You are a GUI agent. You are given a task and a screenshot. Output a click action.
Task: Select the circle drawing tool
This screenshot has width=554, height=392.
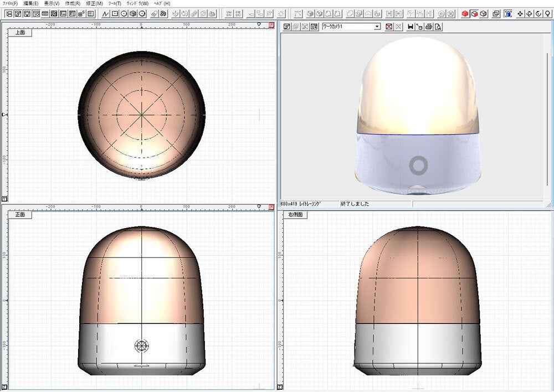coord(124,13)
